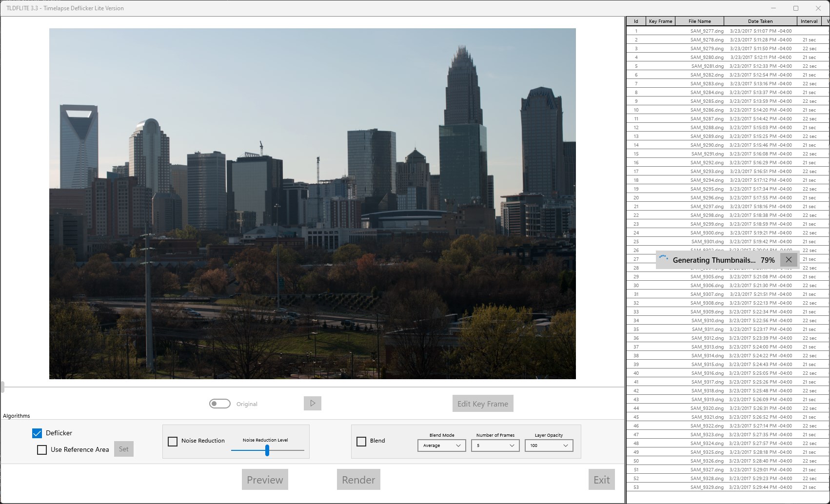
Task: Cancel the Generating Thumbnails progress popup
Action: 789,260
